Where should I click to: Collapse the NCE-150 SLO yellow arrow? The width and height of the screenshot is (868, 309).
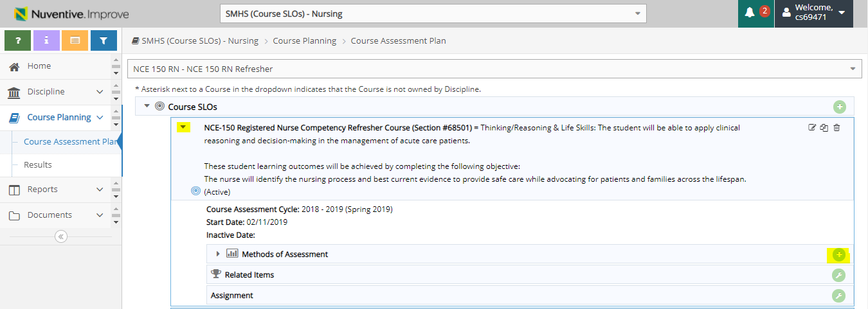pos(183,127)
